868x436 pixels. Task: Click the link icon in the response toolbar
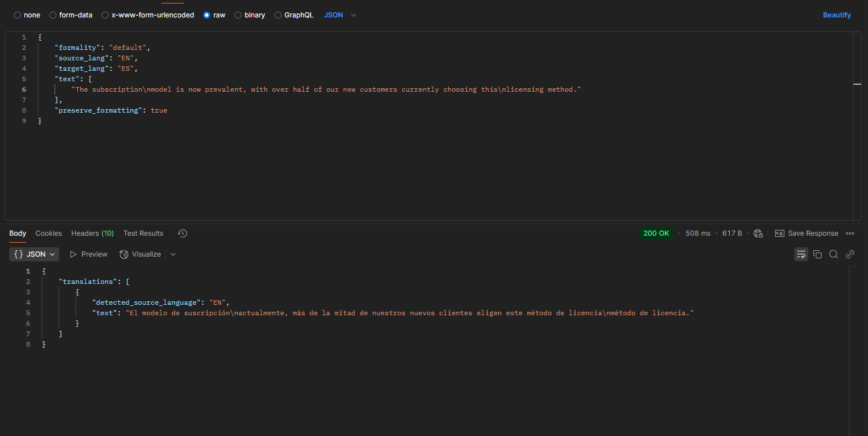(x=850, y=254)
